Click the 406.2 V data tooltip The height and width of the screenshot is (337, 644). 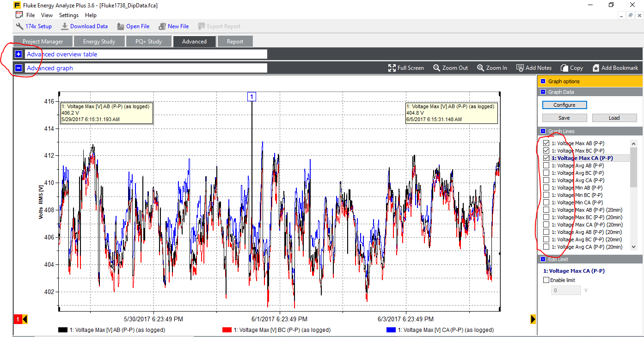coord(107,113)
